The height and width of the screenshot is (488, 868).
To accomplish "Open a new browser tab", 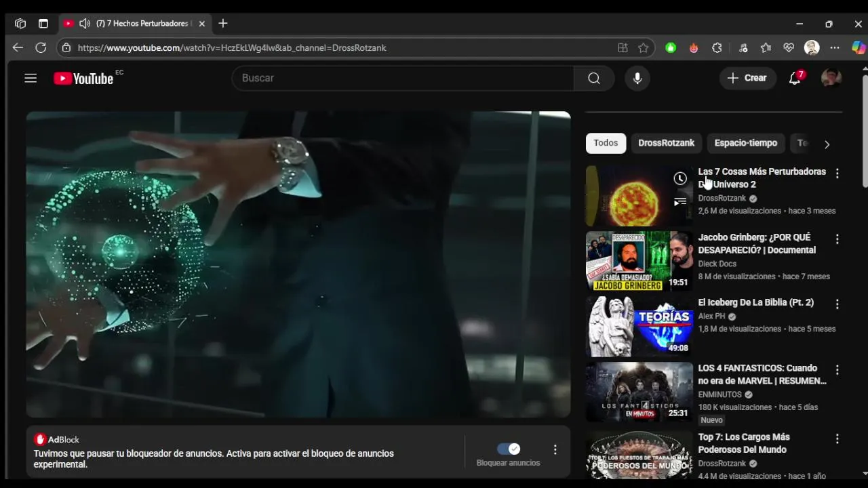I will [x=223, y=23].
